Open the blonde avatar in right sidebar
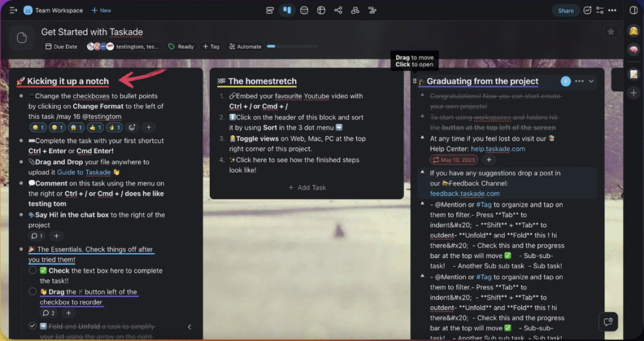Viewport: 644px width, 341px height. [633, 31]
